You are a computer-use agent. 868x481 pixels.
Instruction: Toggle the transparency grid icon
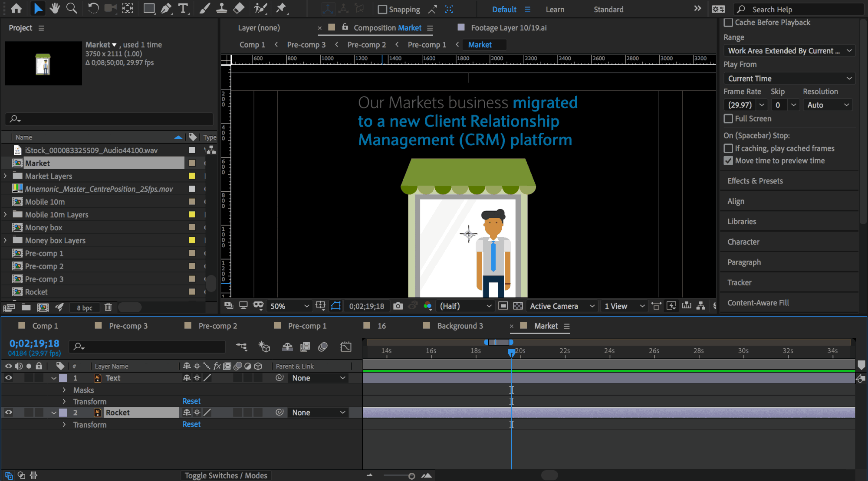click(x=518, y=306)
